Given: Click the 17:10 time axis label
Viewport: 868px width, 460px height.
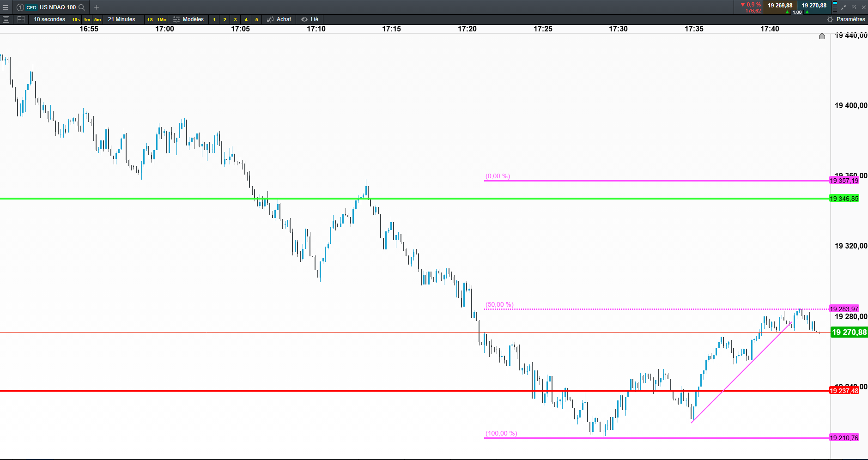Looking at the screenshot, I should tap(316, 29).
